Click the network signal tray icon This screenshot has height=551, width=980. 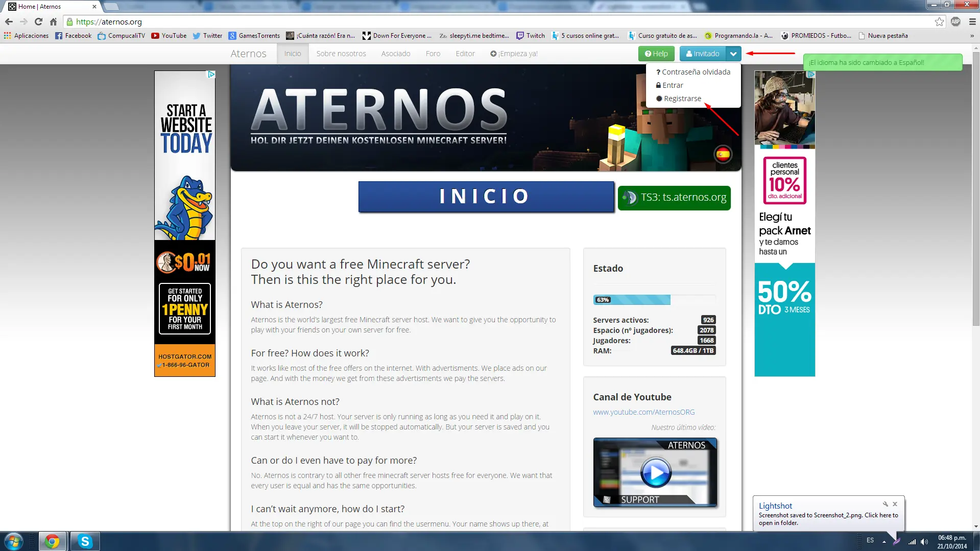[x=912, y=541]
